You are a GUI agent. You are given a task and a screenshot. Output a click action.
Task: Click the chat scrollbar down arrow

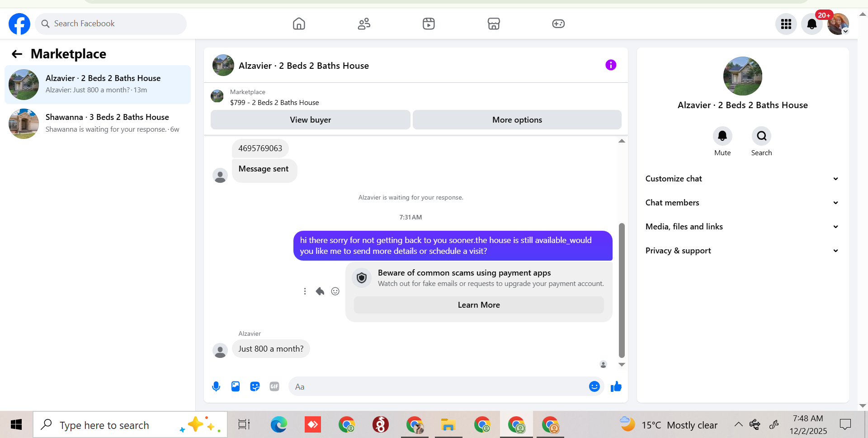pos(622,364)
